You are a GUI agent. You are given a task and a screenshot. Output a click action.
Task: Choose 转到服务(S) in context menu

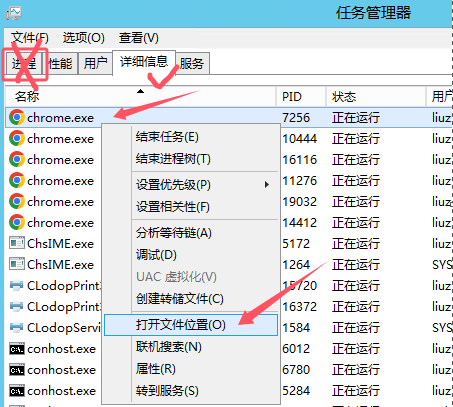point(167,391)
